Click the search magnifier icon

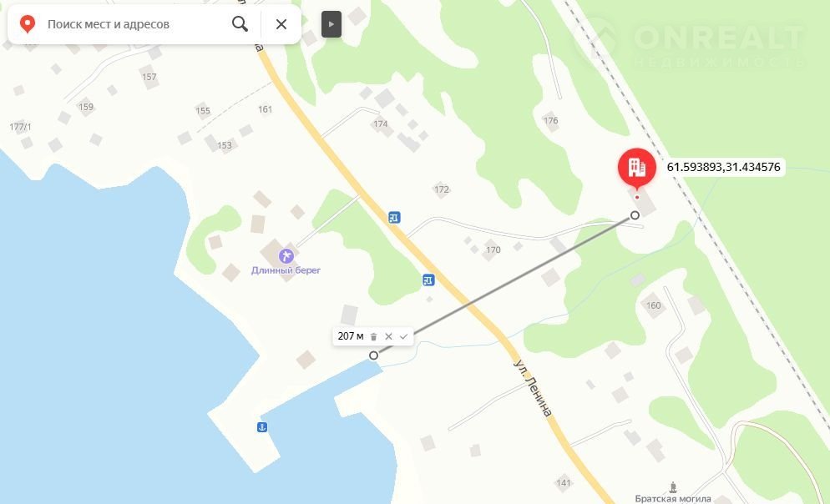click(x=240, y=24)
